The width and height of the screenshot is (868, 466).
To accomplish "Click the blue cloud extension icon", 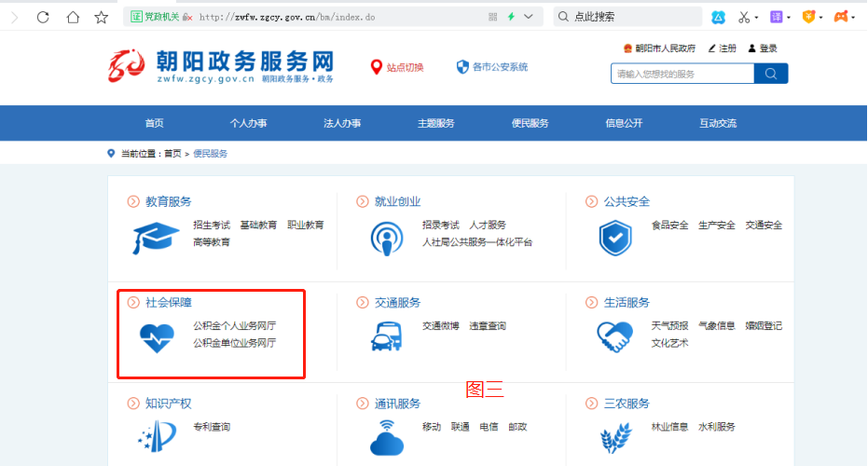I will (718, 17).
